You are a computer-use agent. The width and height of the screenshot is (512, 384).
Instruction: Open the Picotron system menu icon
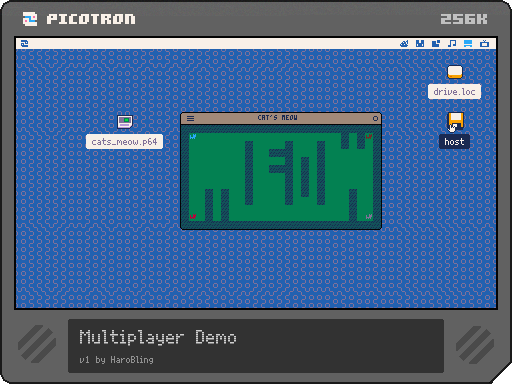(x=24, y=44)
